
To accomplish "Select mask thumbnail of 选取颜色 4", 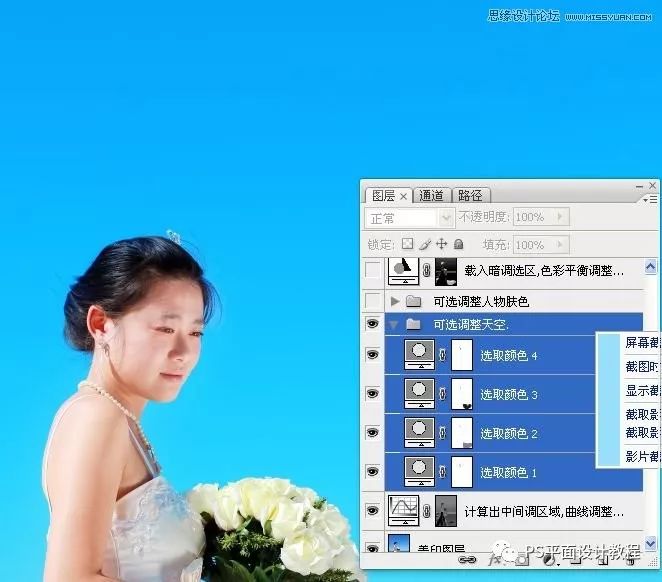I will point(462,355).
